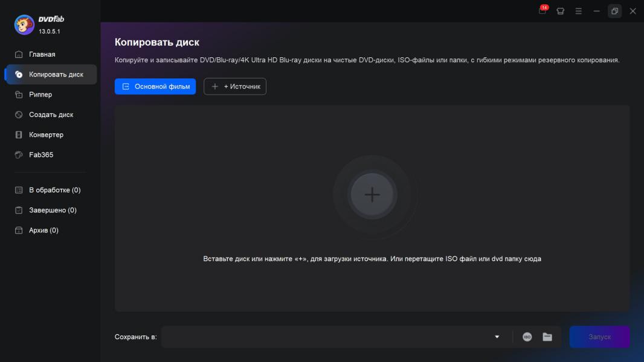644x362 pixels.
Task: Open the Конвертер module
Action: [x=46, y=135]
